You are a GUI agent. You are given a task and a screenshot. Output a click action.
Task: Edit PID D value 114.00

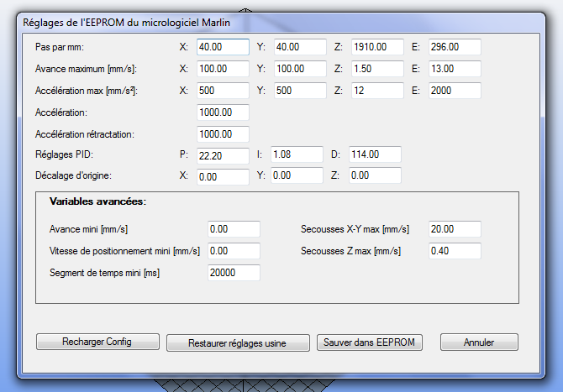tap(375, 154)
